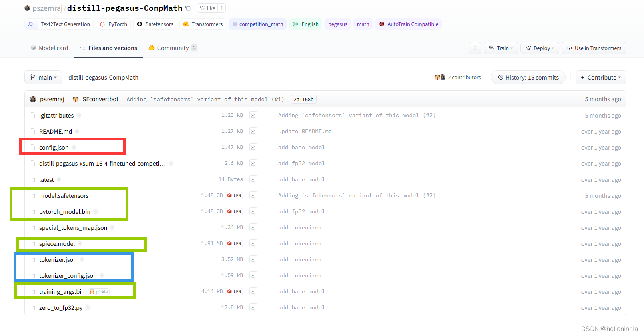The width and height of the screenshot is (644, 335).
Task: Click the safety scan icon beside config.json
Action: tap(74, 148)
